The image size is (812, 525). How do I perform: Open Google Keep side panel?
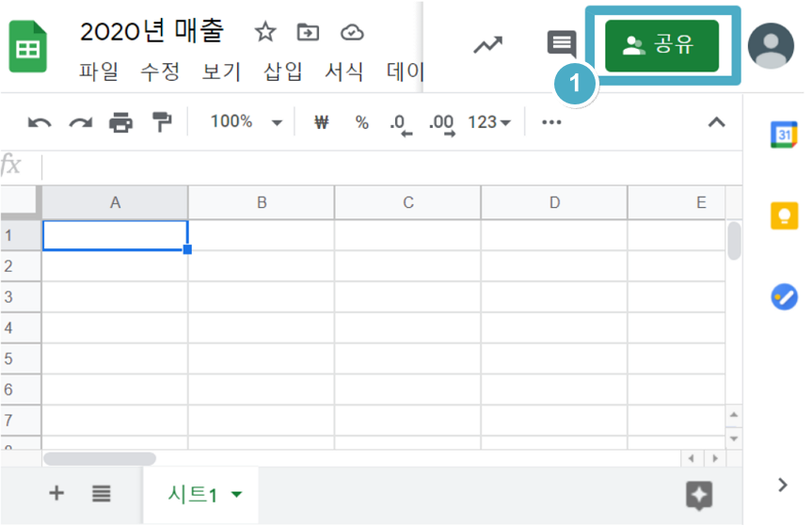tap(784, 215)
